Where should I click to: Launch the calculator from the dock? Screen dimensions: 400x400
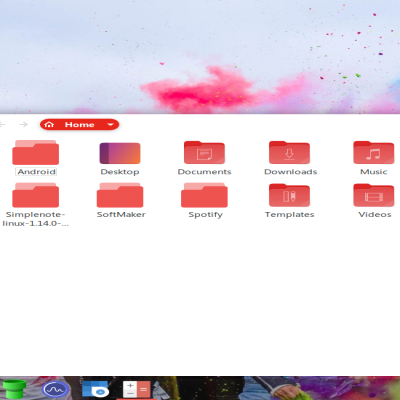137,389
